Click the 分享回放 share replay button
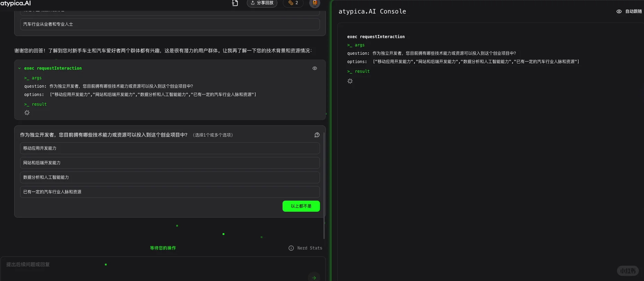The height and width of the screenshot is (281, 644). (x=262, y=3)
